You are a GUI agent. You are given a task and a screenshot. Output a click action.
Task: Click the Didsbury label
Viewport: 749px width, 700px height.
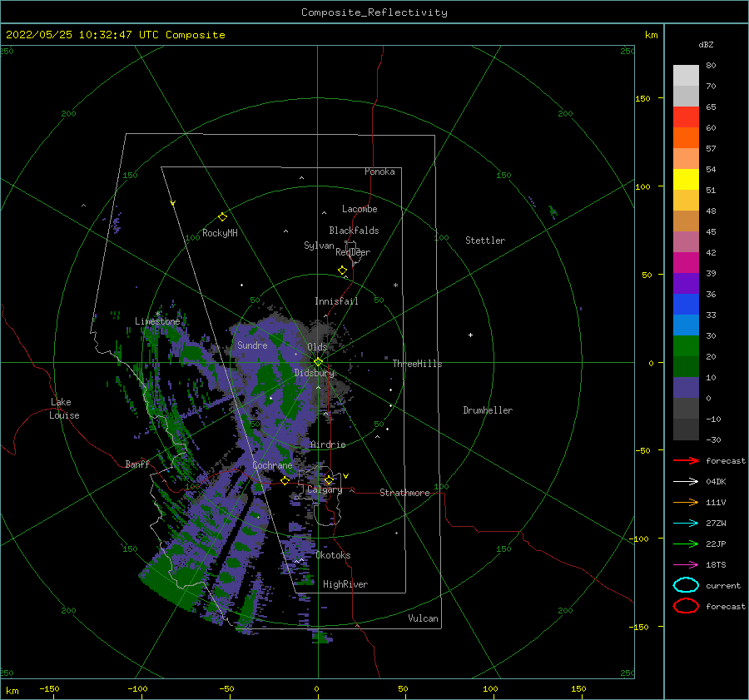315,373
